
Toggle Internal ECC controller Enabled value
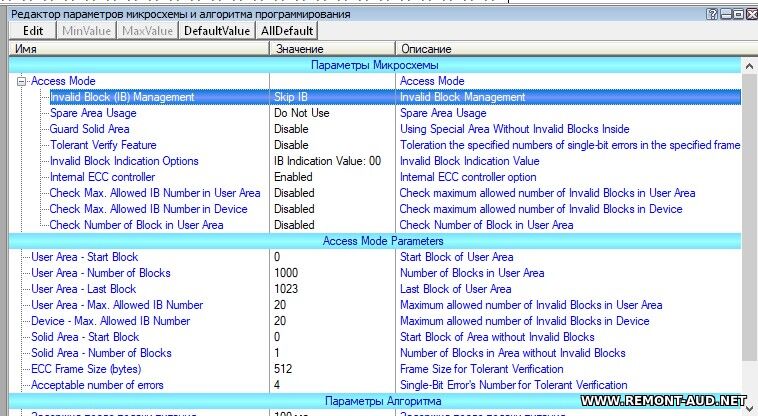tap(294, 177)
